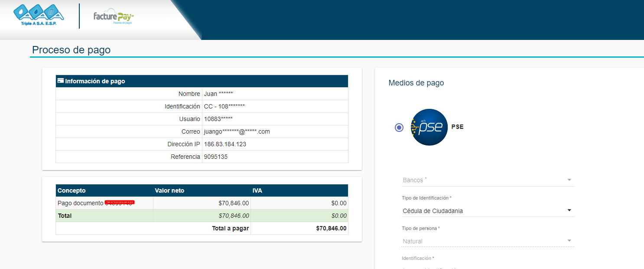Click the payment card icon beside Información de pago

click(60, 81)
